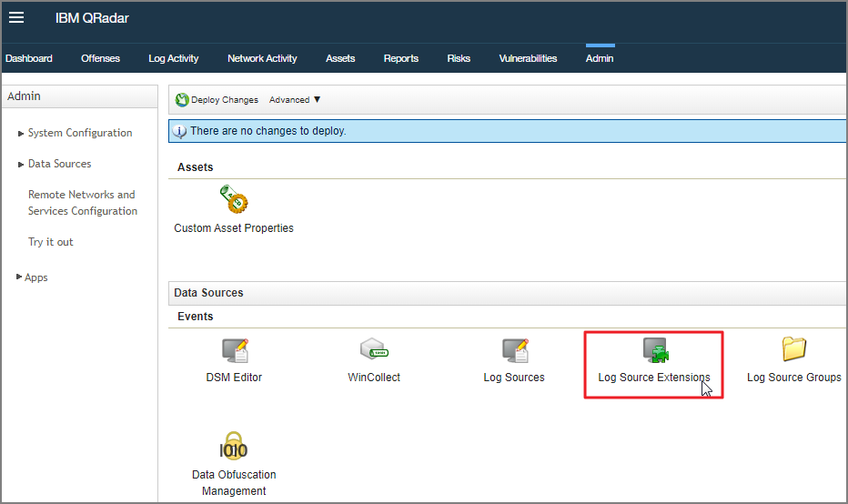The width and height of the screenshot is (848, 504).
Task: Click the Deploy Changes button label
Action: (x=225, y=99)
